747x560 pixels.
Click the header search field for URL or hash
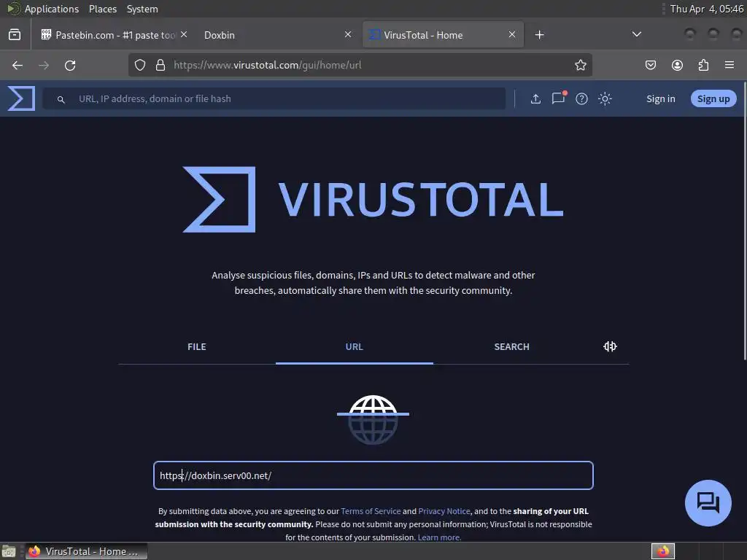274,98
